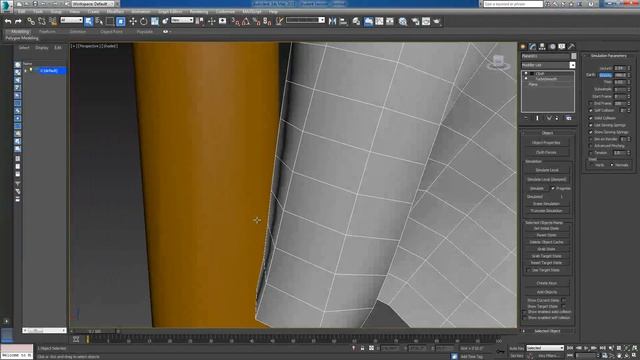Enable the Sim on Render checkbox

pyautogui.click(x=591, y=139)
